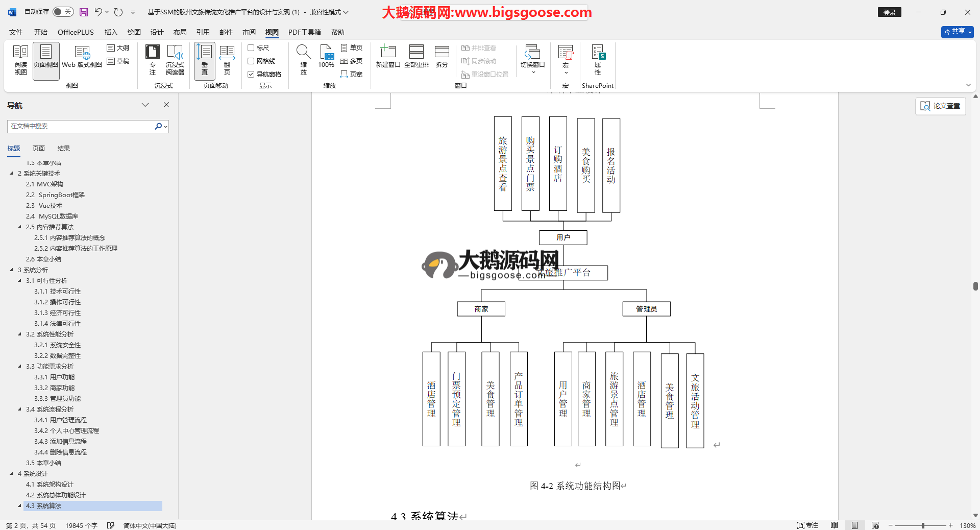Switch to the 页面 navigation tab
This screenshot has width=980, height=530.
click(39, 149)
